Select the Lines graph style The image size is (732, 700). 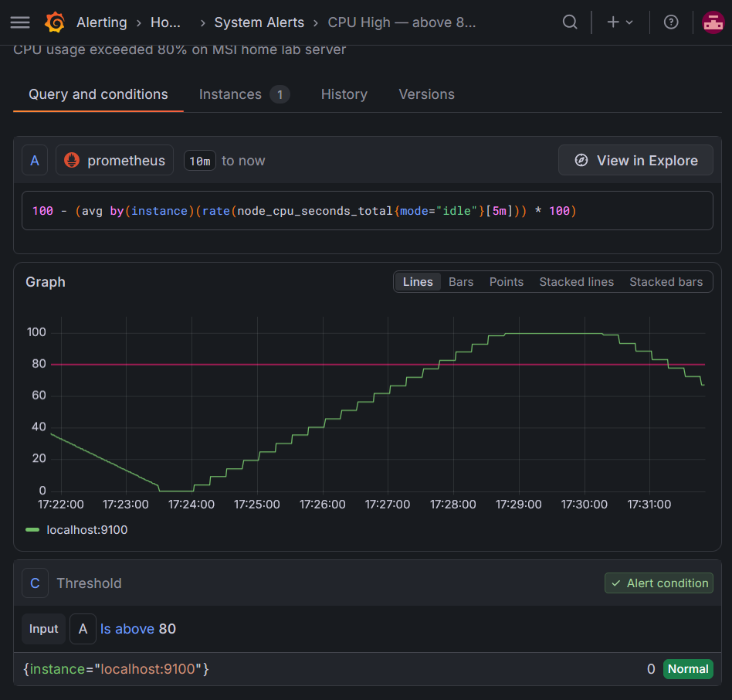click(418, 282)
